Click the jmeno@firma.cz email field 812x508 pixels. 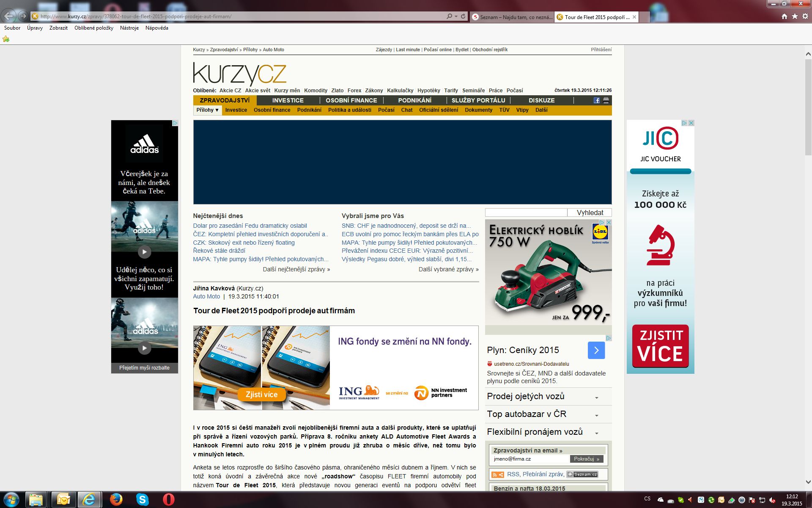[531, 459]
